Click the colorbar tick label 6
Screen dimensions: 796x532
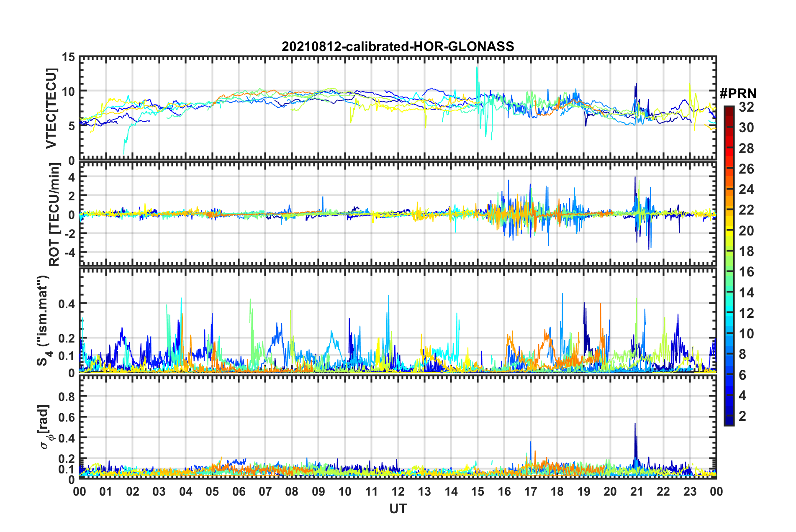pyautogui.click(x=742, y=375)
